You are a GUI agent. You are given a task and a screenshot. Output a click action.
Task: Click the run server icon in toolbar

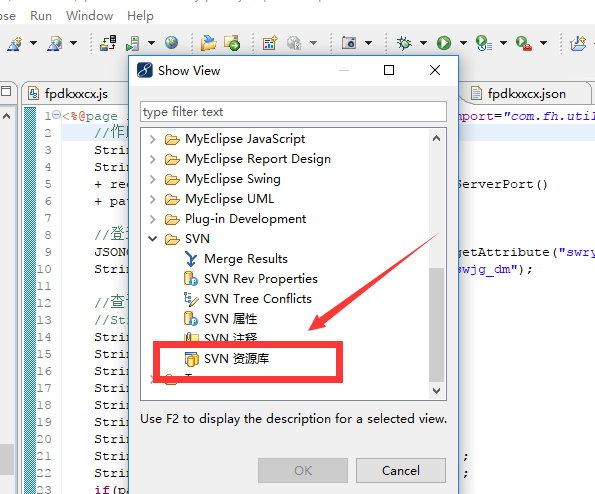click(x=133, y=43)
